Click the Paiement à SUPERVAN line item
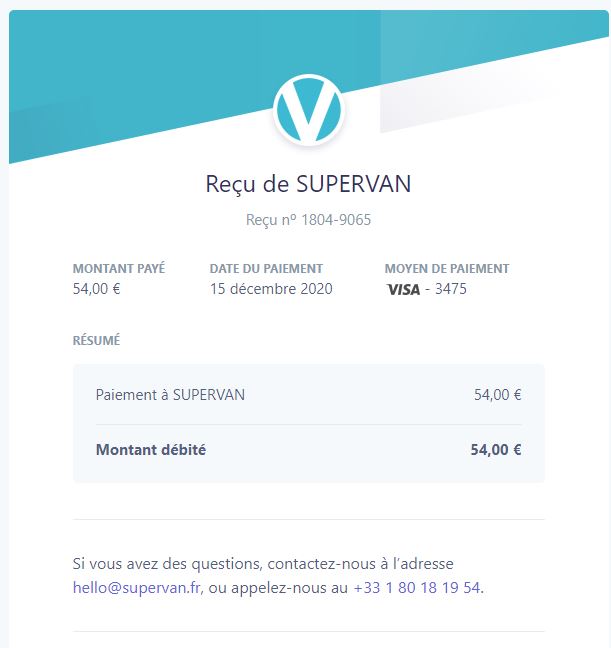Image resolution: width=611 pixels, height=648 pixels. tap(170, 395)
